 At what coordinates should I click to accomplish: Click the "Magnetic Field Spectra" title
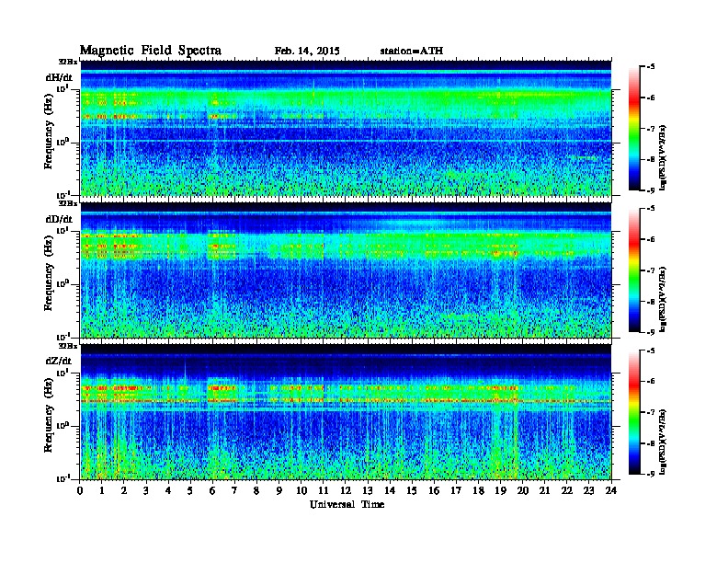(x=151, y=51)
